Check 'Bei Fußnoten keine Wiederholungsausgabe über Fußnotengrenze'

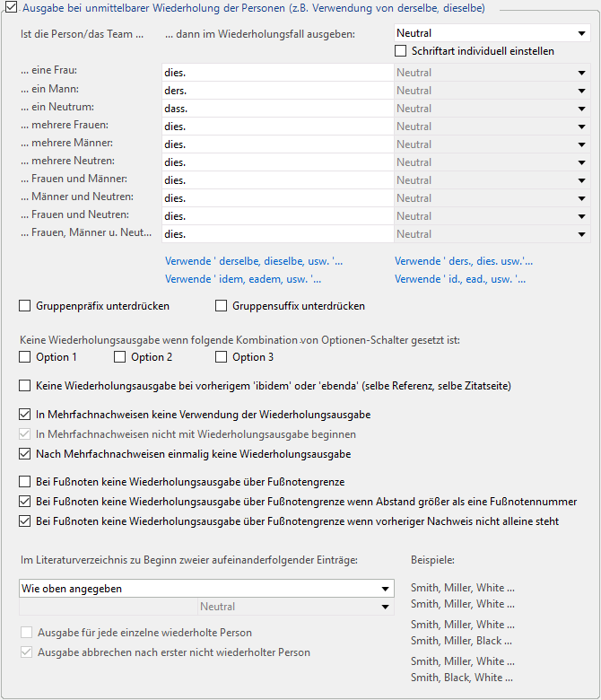pos(24,482)
